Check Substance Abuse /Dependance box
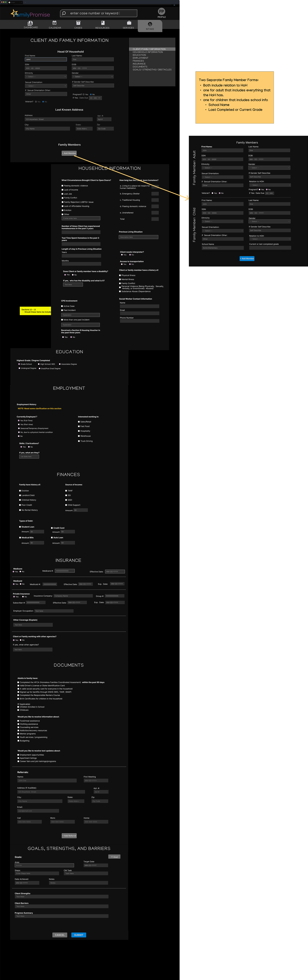This screenshot has height=980, width=308. (120, 291)
